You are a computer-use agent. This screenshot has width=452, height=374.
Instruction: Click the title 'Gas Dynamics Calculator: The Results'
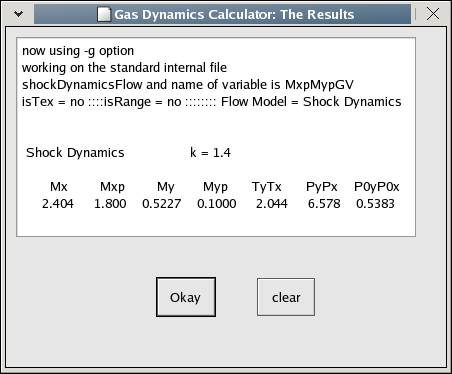[234, 14]
